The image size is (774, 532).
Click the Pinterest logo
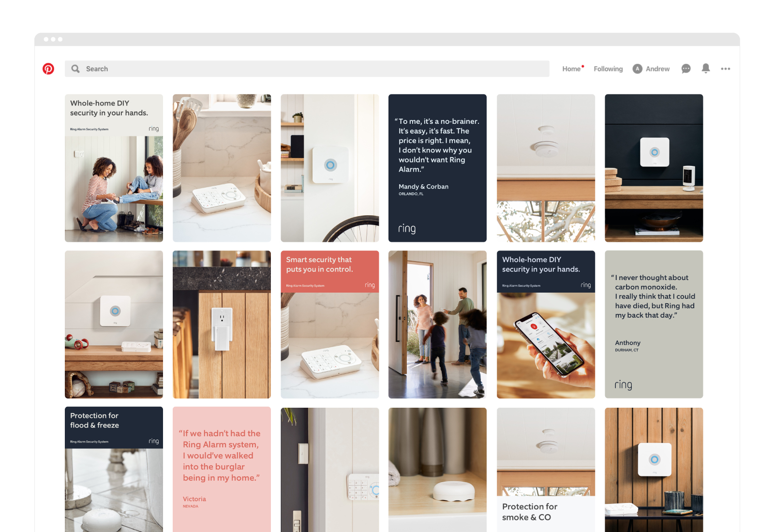(x=48, y=69)
